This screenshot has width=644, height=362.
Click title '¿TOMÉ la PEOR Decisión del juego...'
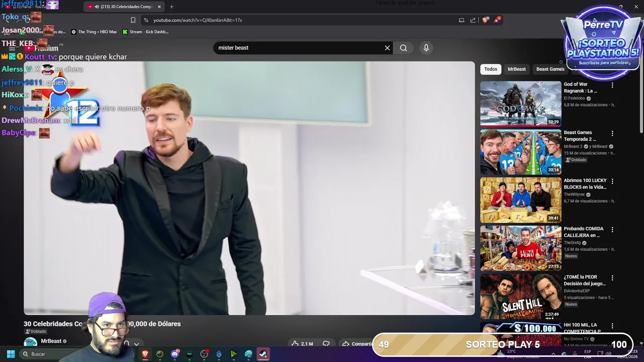tap(585, 280)
